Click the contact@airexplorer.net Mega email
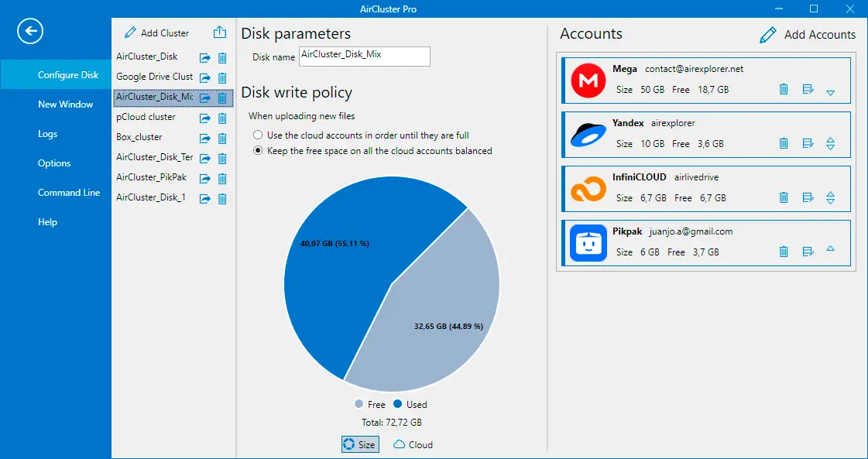This screenshot has width=868, height=459. point(695,69)
